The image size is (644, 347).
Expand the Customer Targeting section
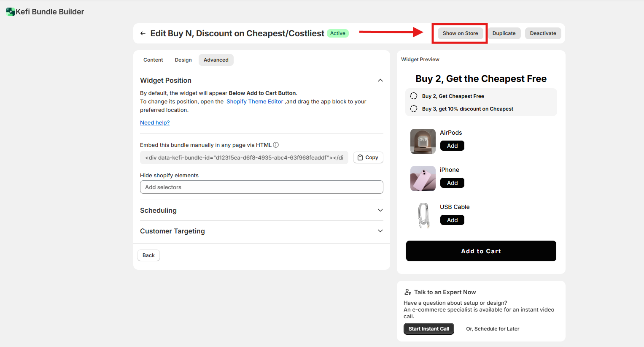tap(380, 231)
